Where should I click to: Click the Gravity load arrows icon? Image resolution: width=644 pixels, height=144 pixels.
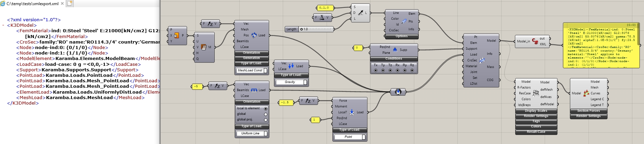tap(291, 66)
